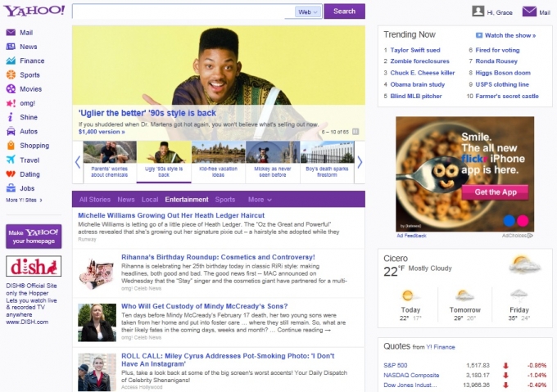
Task: Click the omg! star icon
Action: click(x=11, y=103)
